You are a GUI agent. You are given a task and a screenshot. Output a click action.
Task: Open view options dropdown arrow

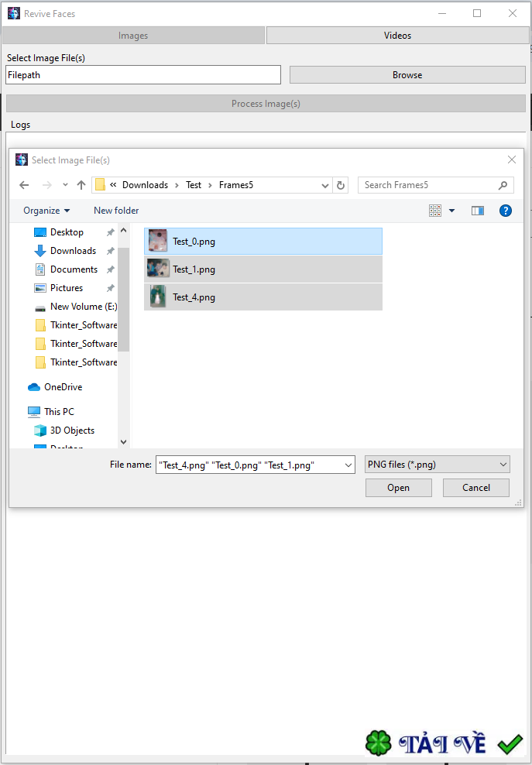point(451,211)
